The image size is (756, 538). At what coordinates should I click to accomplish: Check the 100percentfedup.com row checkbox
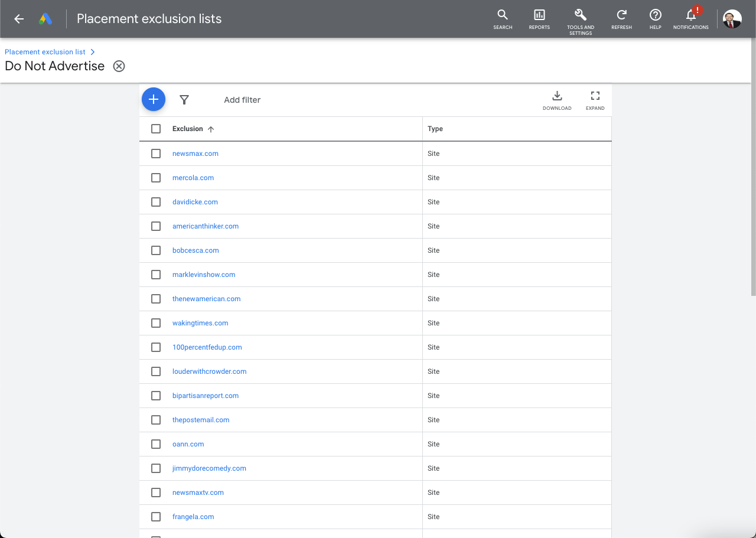(156, 347)
